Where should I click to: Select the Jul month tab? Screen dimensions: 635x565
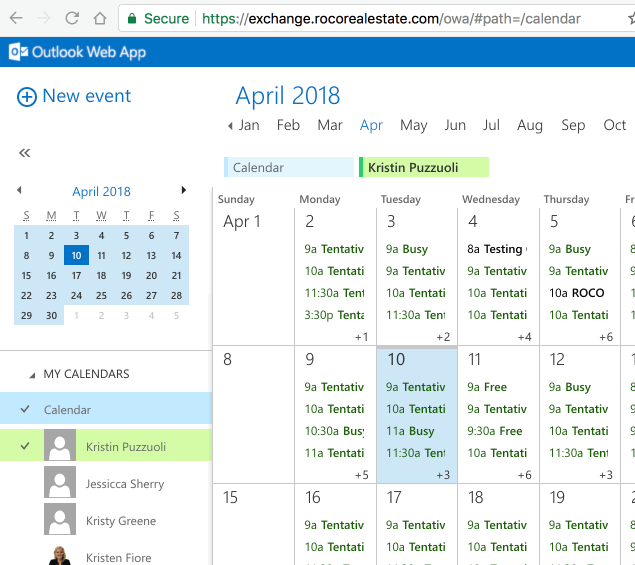tap(491, 125)
